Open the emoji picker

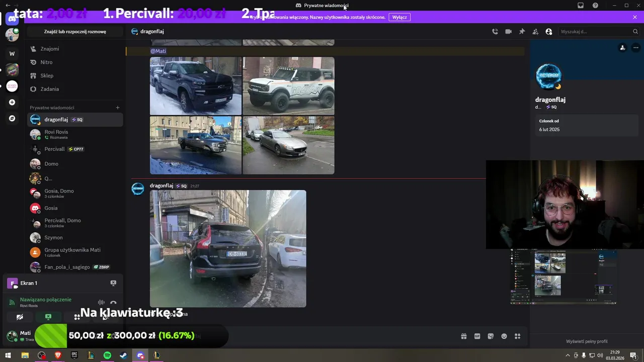tap(504, 336)
